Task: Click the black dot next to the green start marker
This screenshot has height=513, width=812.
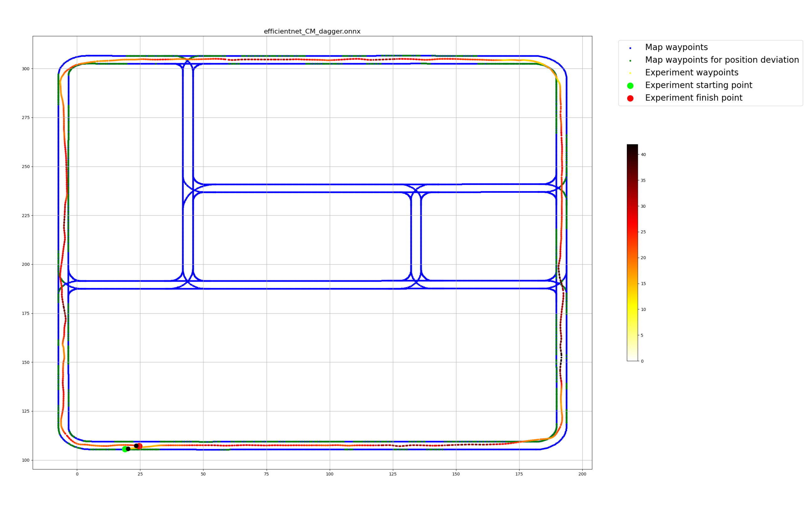Action: [x=128, y=448]
